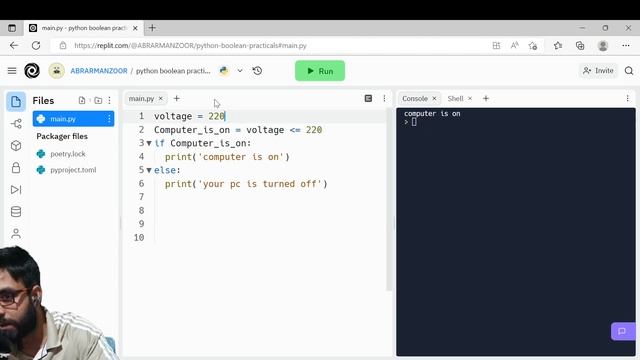Open main.py file options menu
The height and width of the screenshot is (360, 640).
[x=109, y=119]
